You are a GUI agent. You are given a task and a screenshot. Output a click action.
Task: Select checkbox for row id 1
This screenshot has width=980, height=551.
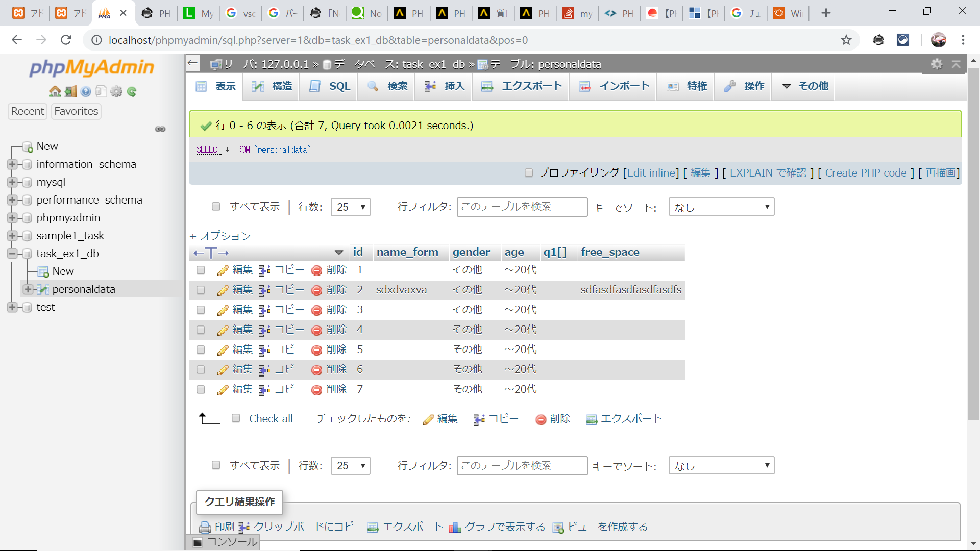point(201,270)
